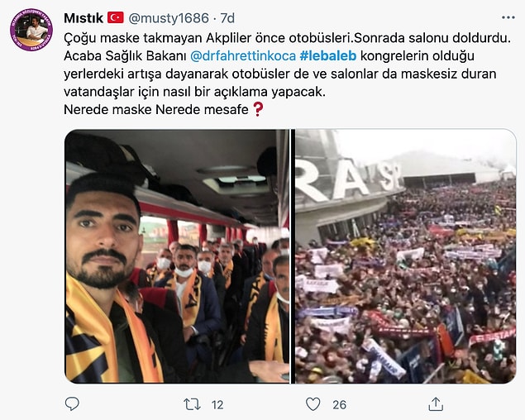Open the crowd rally photo
The image size is (525, 420).
pos(405,256)
